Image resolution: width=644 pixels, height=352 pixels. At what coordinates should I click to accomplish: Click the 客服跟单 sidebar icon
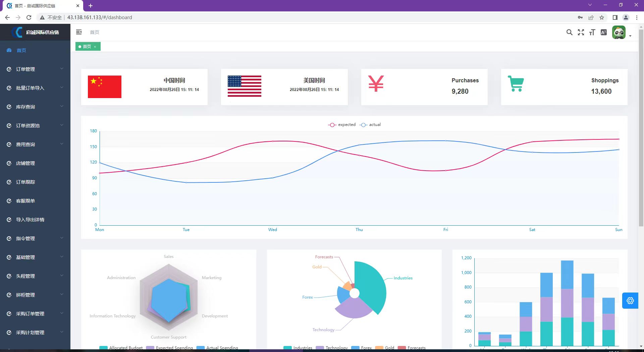tap(9, 201)
